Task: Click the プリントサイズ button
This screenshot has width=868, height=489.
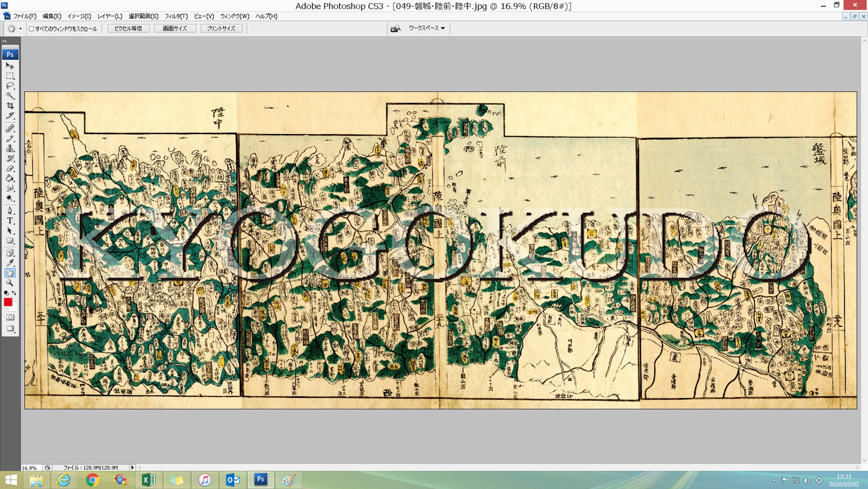Action: tap(221, 29)
